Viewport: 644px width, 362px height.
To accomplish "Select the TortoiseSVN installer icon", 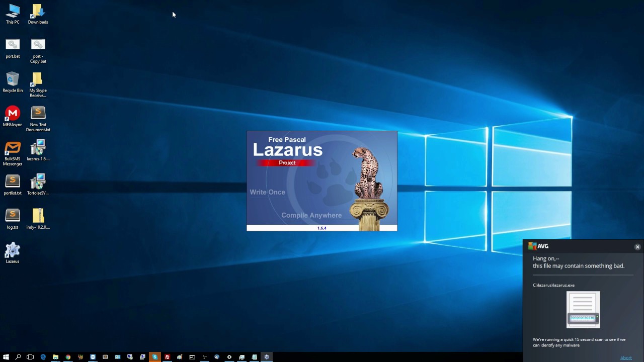I will pyautogui.click(x=38, y=185).
